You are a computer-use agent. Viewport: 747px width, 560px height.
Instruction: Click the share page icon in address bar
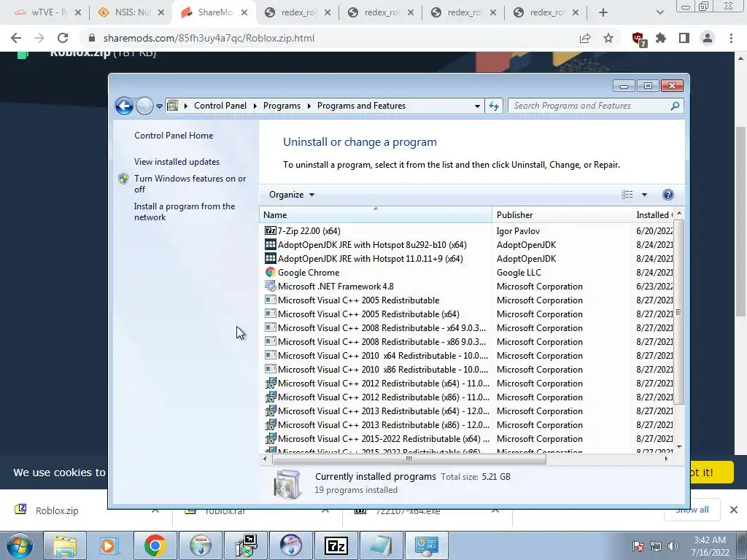pyautogui.click(x=585, y=38)
